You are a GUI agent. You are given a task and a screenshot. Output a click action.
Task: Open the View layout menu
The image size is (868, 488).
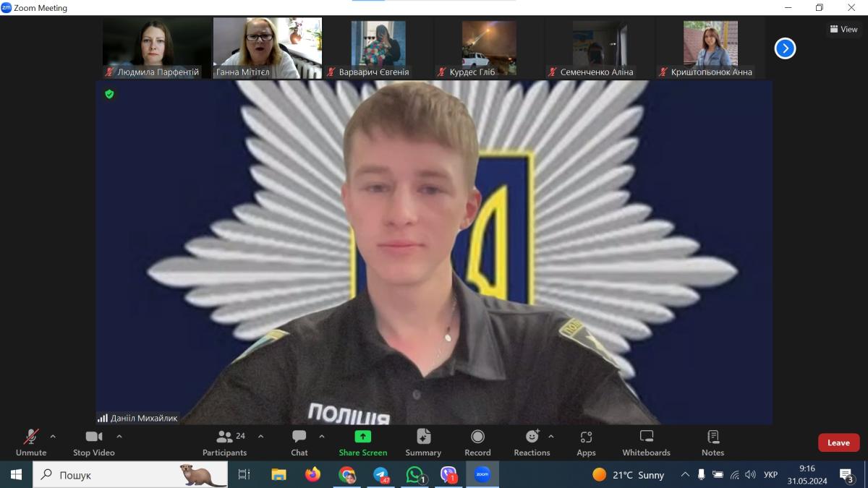point(844,30)
